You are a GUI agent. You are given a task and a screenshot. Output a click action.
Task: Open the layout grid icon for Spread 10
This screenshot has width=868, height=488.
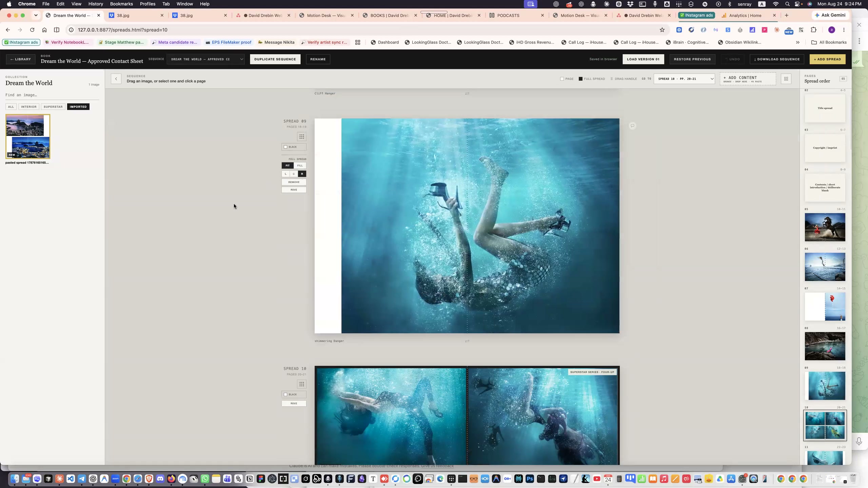pyautogui.click(x=301, y=384)
